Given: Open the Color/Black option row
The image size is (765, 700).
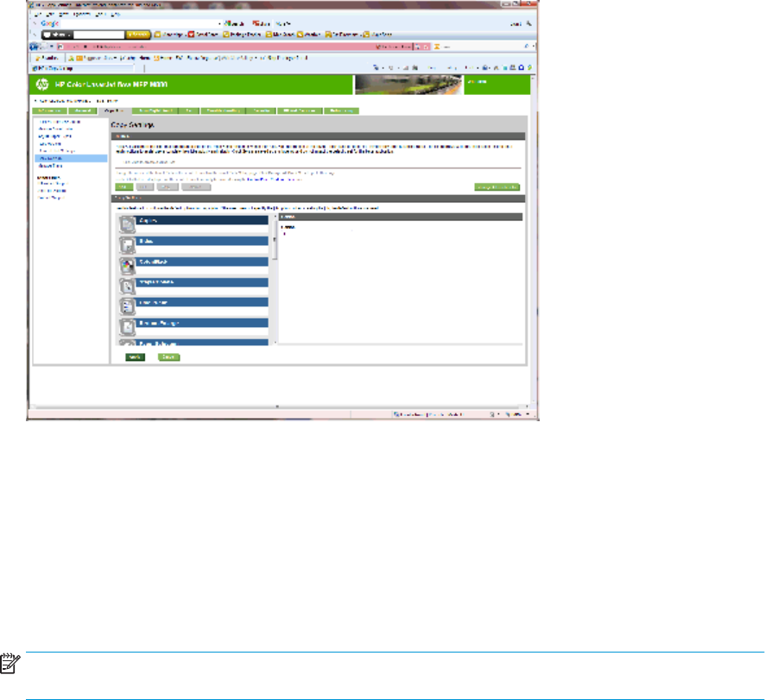Looking at the screenshot, I should pos(202,262).
